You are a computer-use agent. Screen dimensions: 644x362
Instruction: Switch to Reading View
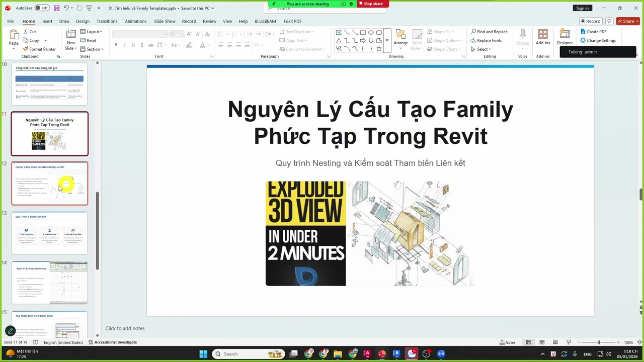click(555, 342)
